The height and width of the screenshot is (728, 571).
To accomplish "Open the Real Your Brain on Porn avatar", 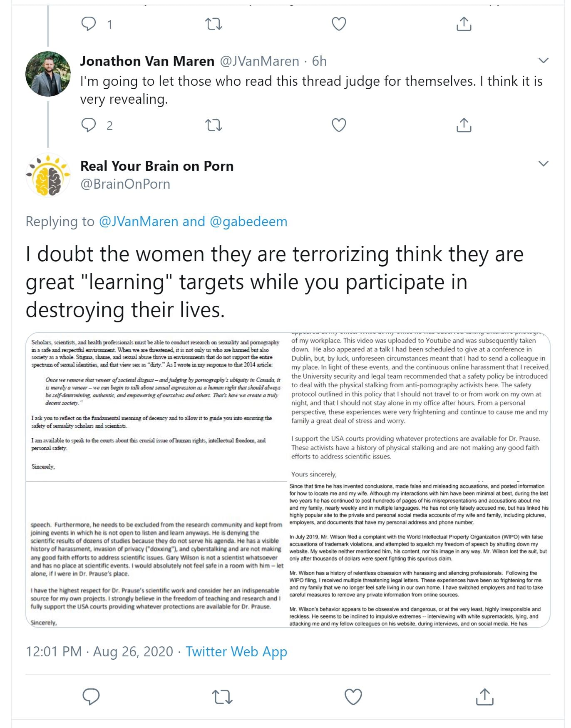I will [x=48, y=175].
